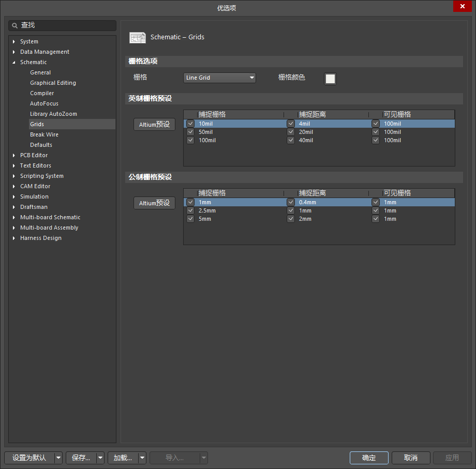Collapse the Schematic tree node
Viewport: 476px width, 469px height.
[14, 62]
